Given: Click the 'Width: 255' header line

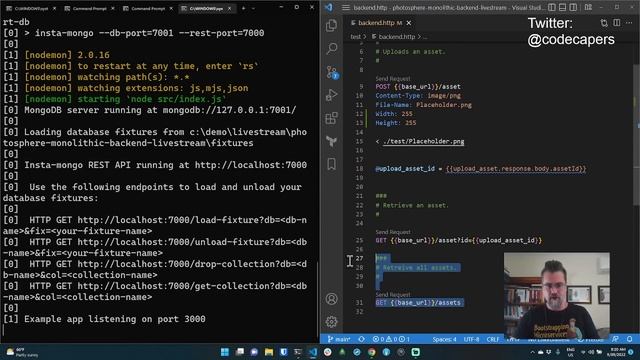Looking at the screenshot, I should pos(394,114).
